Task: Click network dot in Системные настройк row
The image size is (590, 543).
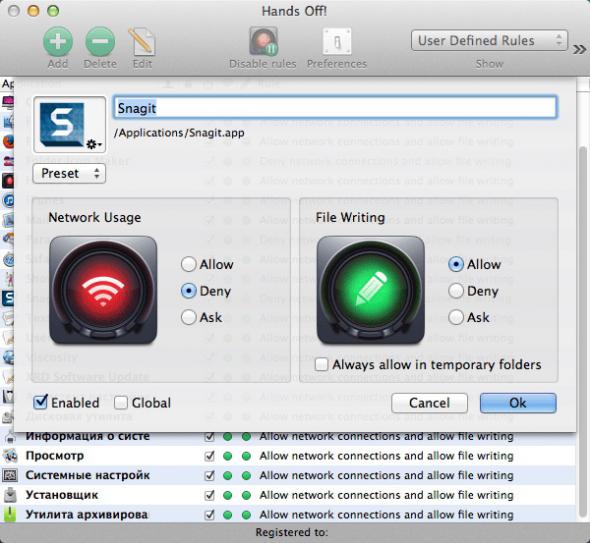Action: pyautogui.click(x=227, y=476)
